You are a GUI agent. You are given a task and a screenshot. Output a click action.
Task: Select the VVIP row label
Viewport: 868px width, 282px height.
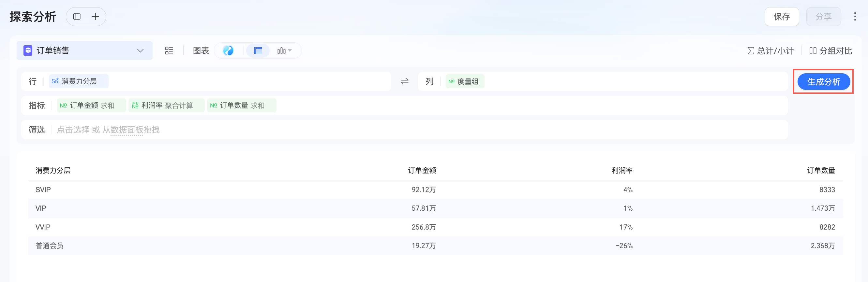(43, 227)
